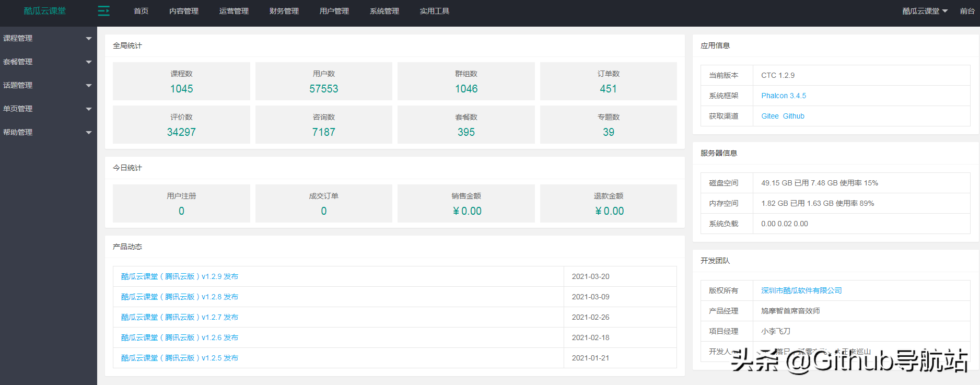Open the v1.2.8 发布 news link
The height and width of the screenshot is (385, 980).
point(180,297)
